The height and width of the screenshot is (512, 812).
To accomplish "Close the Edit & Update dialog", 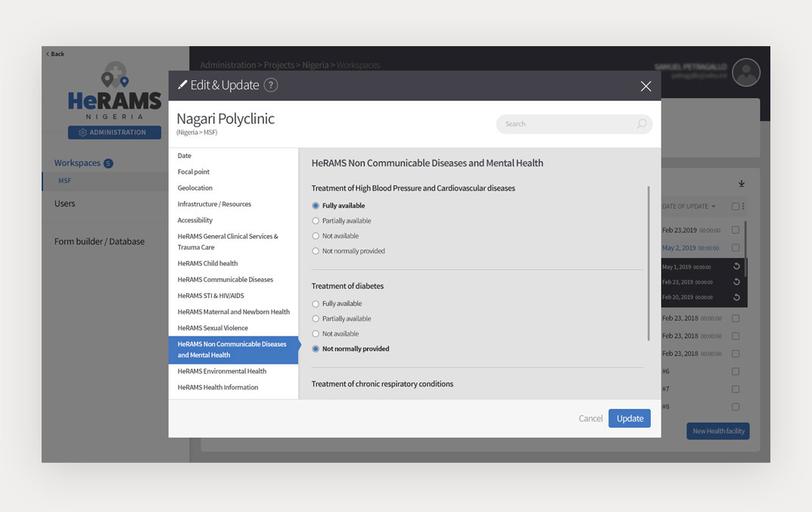I will coord(646,86).
